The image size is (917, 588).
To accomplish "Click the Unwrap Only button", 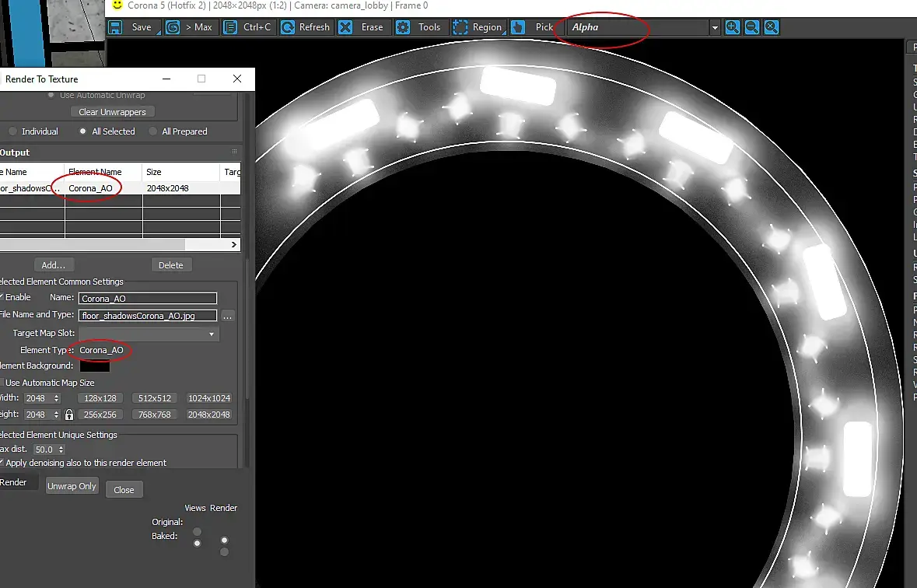I will [x=72, y=486].
